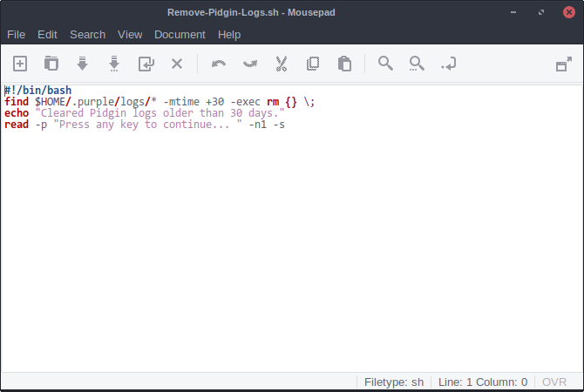Viewport: 584px width, 392px height.
Task: Create a new document with toolbar icon
Action: tap(20, 64)
